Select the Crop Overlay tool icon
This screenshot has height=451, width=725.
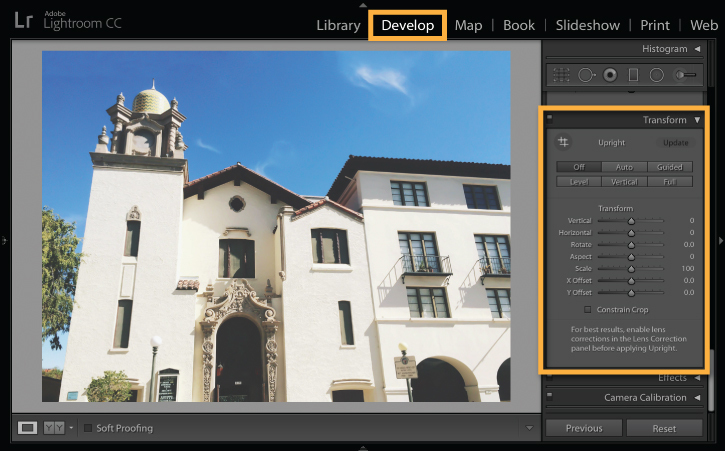click(561, 74)
